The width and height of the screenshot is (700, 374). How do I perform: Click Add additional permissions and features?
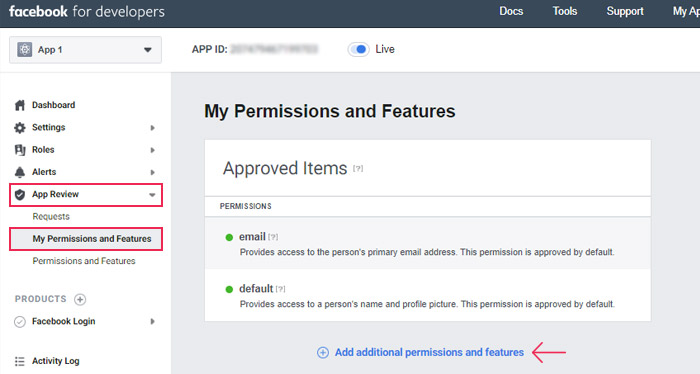429,353
